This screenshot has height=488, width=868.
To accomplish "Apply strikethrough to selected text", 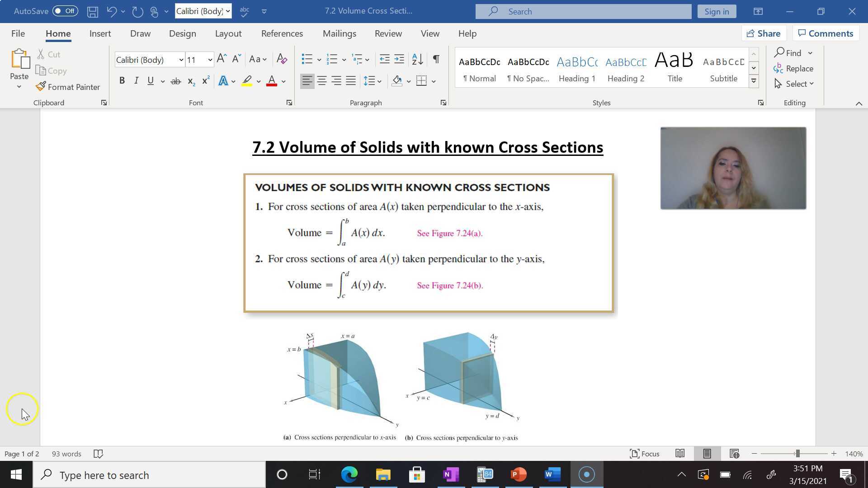I will coord(175,80).
